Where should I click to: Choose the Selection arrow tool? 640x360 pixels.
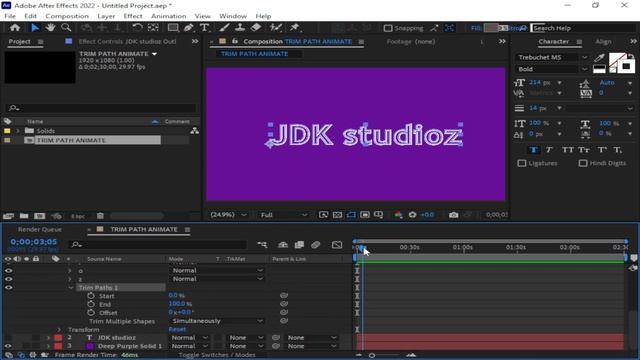click(x=35, y=28)
